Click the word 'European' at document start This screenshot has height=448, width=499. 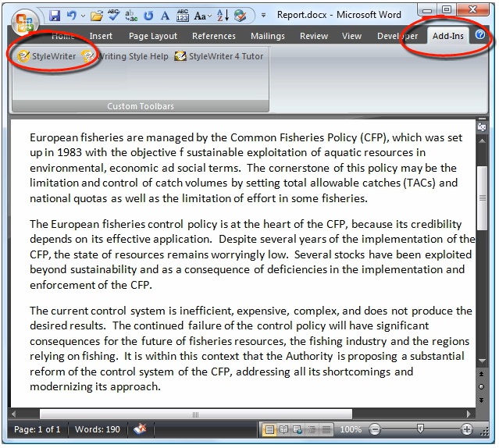tap(54, 137)
